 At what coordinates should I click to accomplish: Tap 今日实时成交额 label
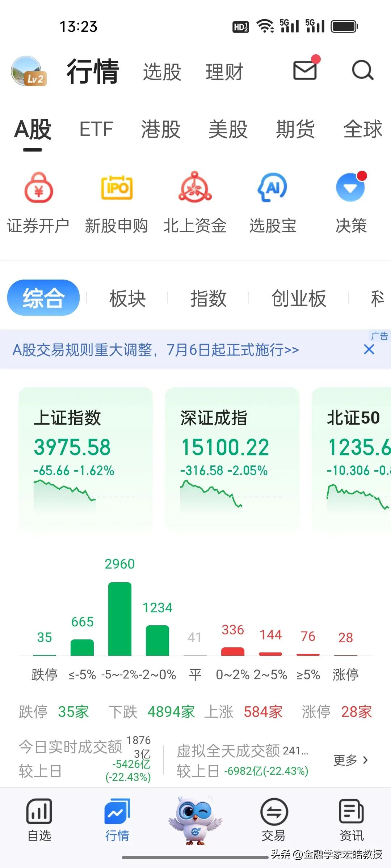pyautogui.click(x=70, y=746)
